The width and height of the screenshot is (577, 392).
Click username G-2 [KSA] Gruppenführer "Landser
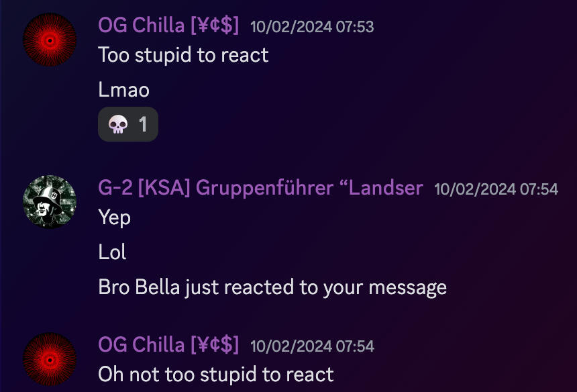click(x=260, y=188)
